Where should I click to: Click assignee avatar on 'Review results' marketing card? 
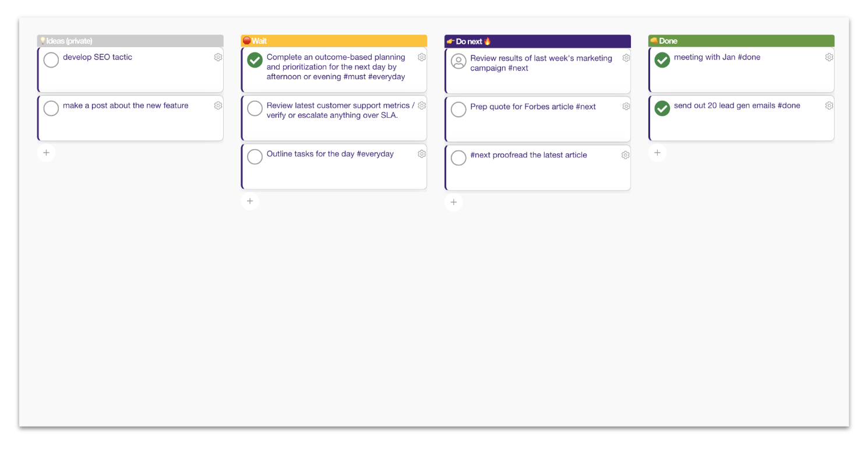[459, 61]
